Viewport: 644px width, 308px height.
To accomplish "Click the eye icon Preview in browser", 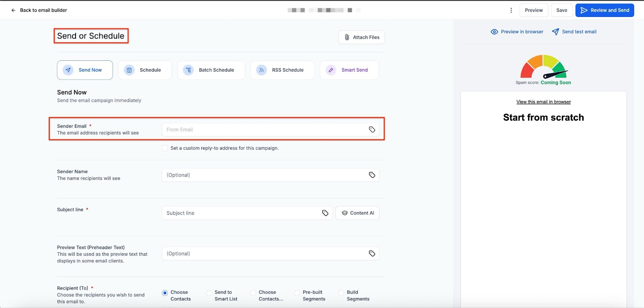I will (494, 32).
